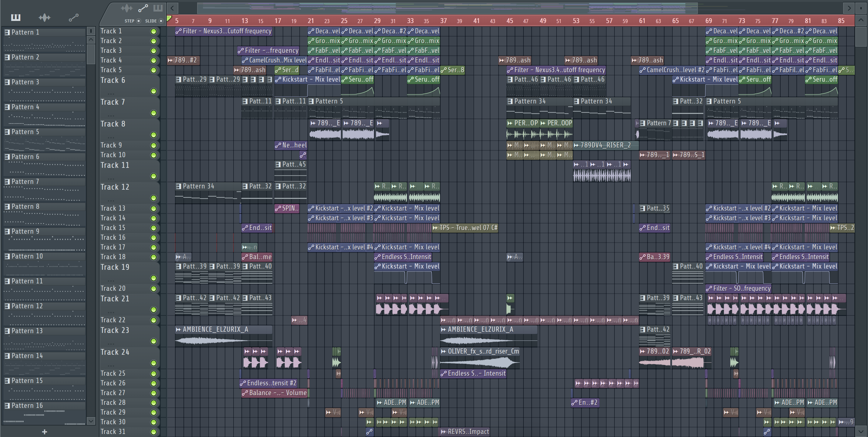Click playlist vertical scrollbar up arrow
This screenshot has height=437, width=868.
pos(861,20)
